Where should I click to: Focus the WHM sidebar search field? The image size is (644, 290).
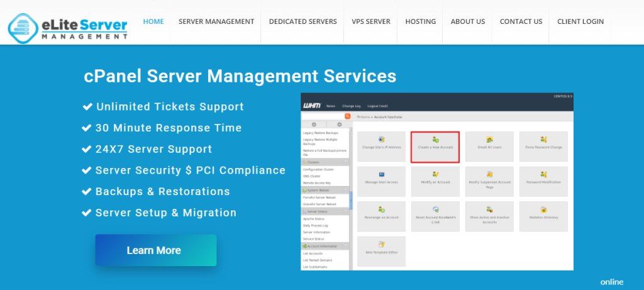(323, 116)
